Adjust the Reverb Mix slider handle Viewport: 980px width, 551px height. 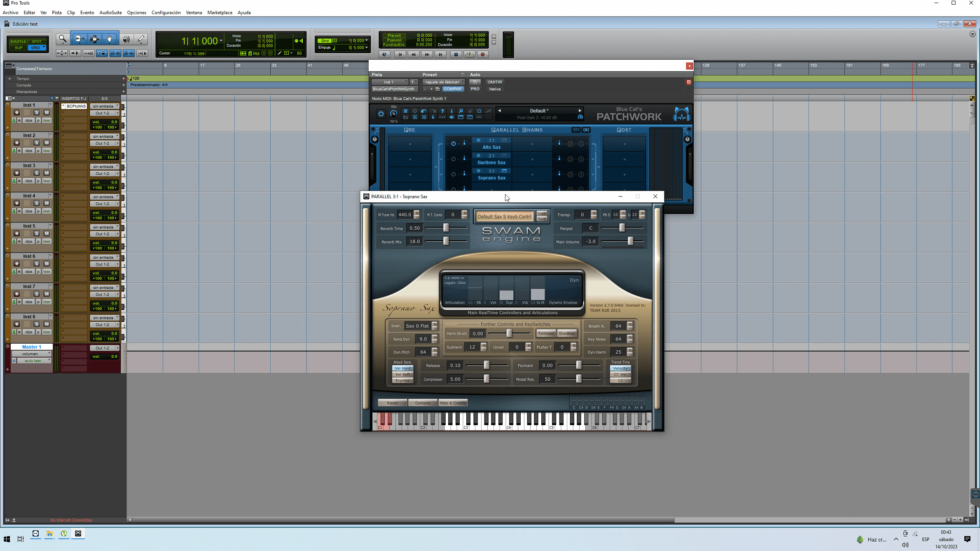pyautogui.click(x=446, y=242)
